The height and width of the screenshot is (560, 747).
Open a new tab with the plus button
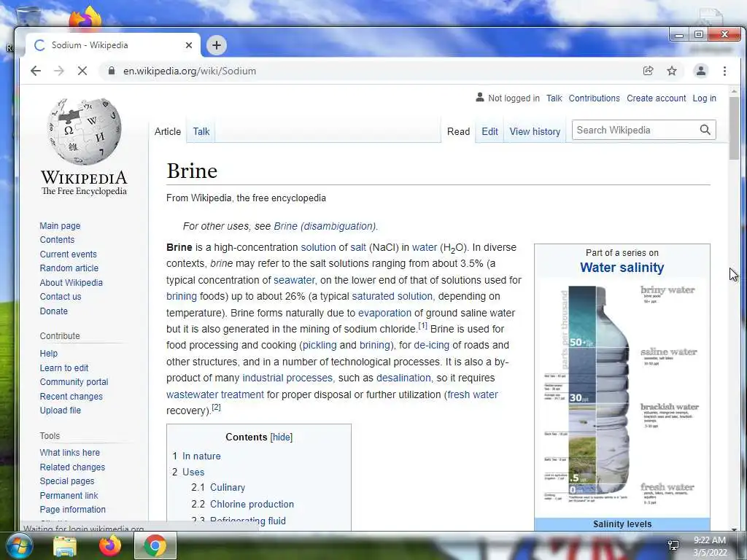[216, 45]
